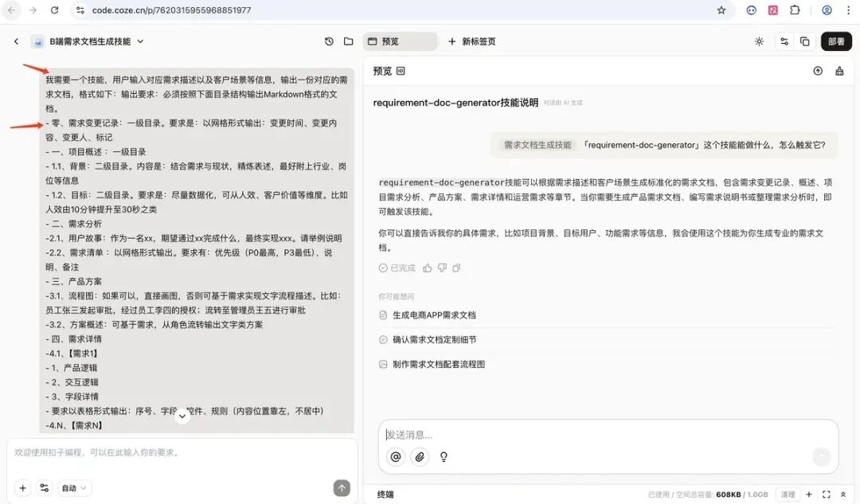Open the folder files icon
Viewport: 860px width, 504px height.
[x=348, y=41]
